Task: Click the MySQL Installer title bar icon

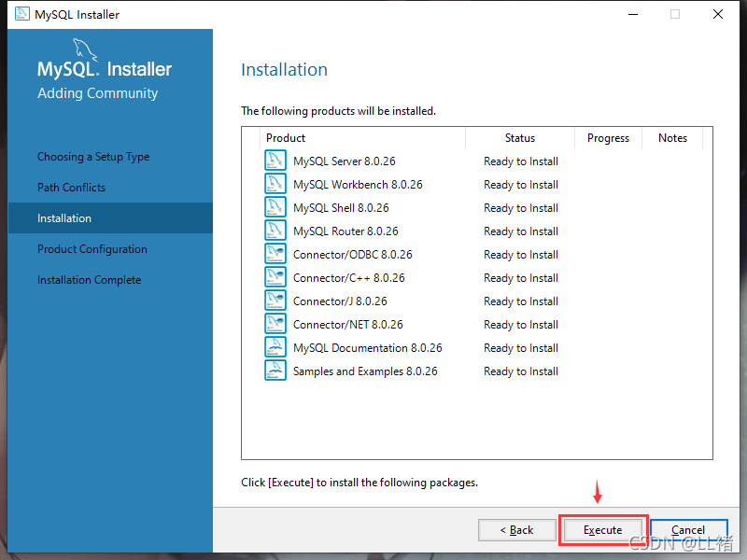Action: click(x=21, y=14)
